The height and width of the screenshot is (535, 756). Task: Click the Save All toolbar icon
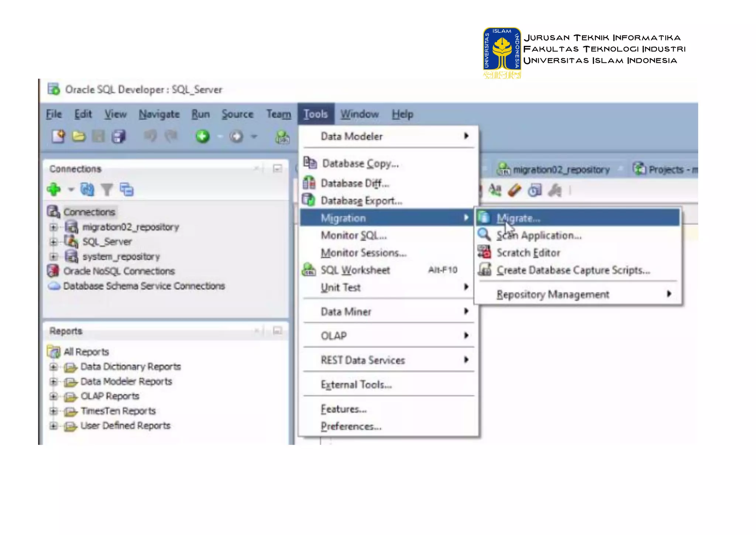tap(118, 136)
